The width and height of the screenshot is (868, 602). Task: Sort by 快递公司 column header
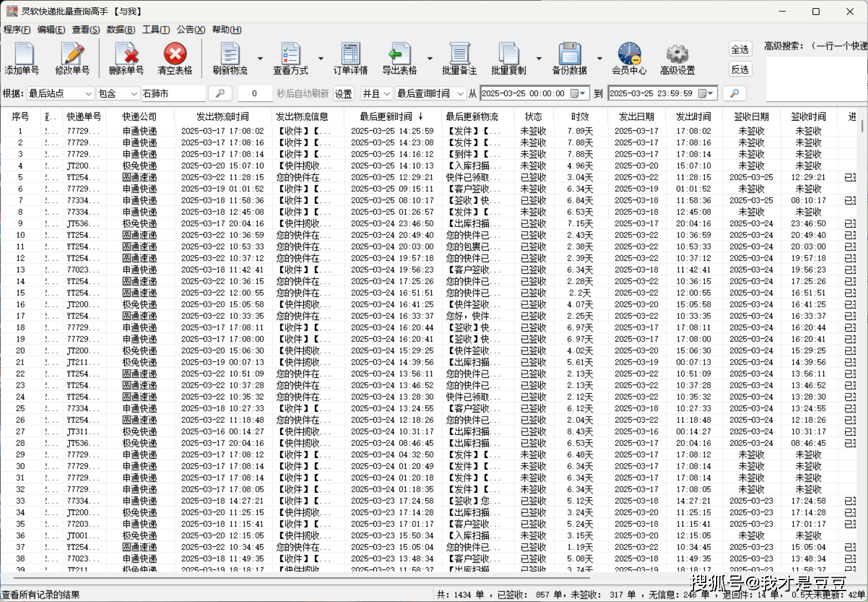pos(139,117)
